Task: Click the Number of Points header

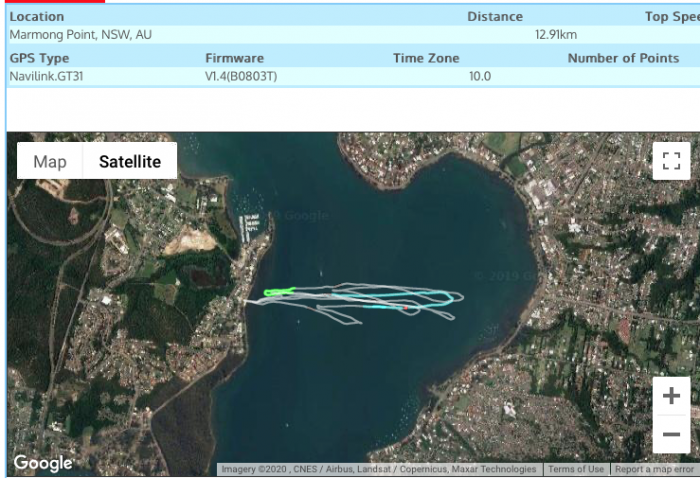Action: click(x=623, y=58)
